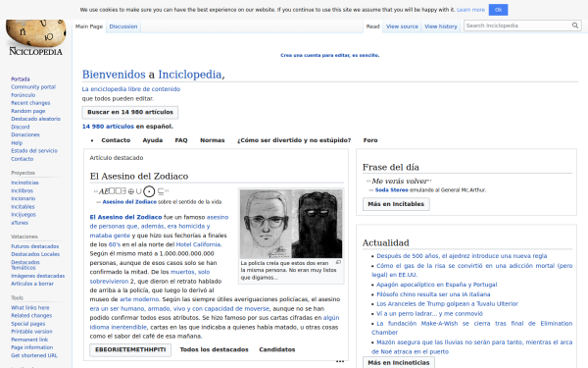588x368 pixels.
Task: Open the Contacto menu item
Action: (116, 140)
